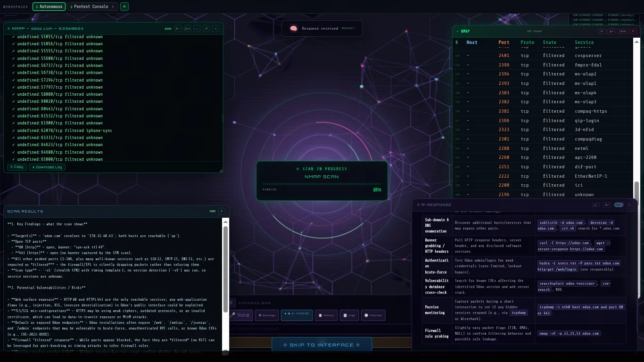Screen dimensions: 644x362
Task: Download the NMAP scan log
Action: [47, 167]
